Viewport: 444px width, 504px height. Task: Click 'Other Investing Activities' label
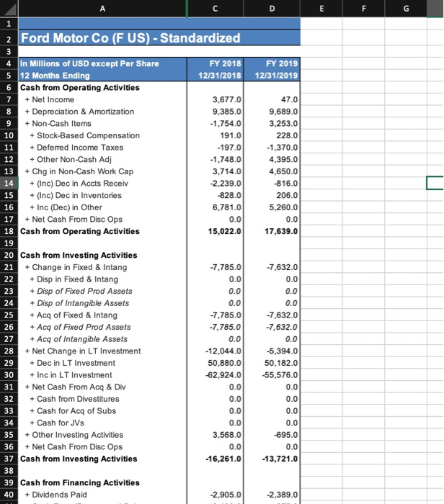(x=74, y=435)
